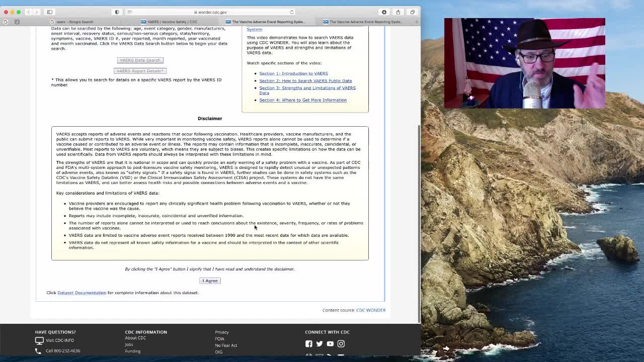Go back in Safari history
Image resolution: width=644 pixels, height=362 pixels.
tap(29, 12)
